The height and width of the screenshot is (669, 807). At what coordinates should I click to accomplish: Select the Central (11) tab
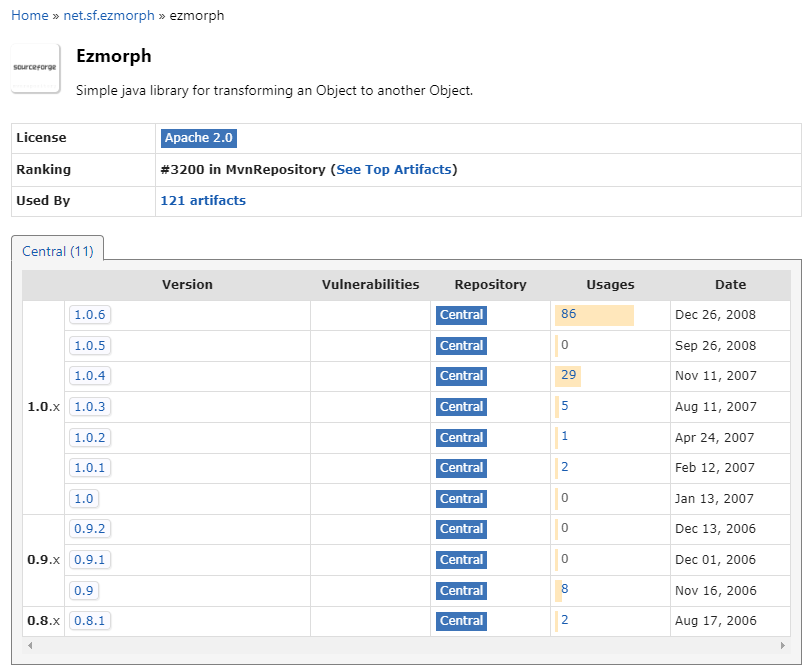(58, 251)
